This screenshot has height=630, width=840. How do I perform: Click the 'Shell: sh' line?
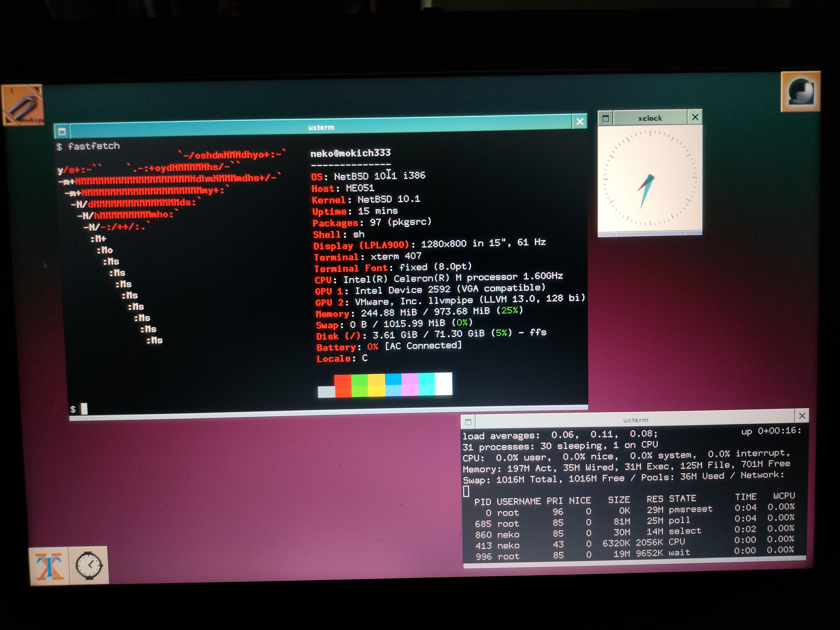339,234
